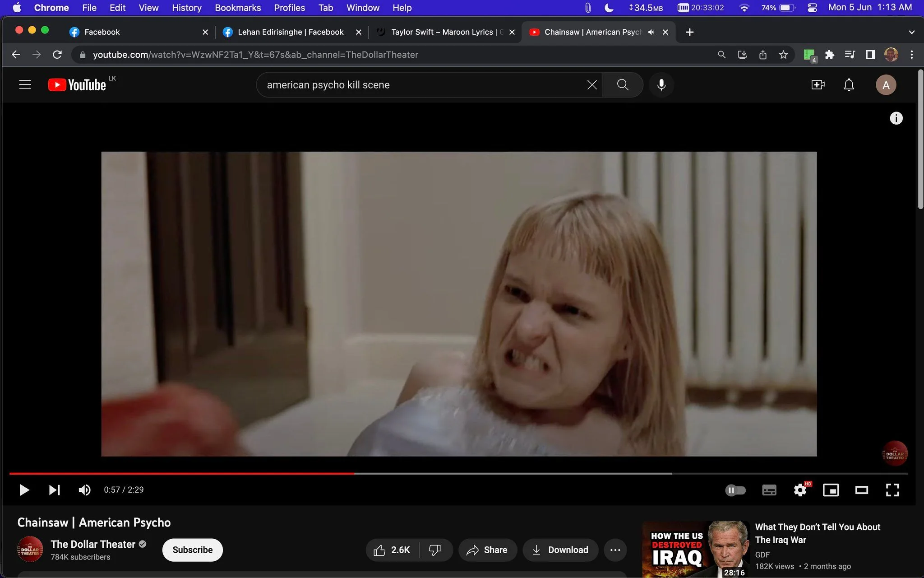
Task: Open more actions ellipsis menu
Action: tap(615, 550)
